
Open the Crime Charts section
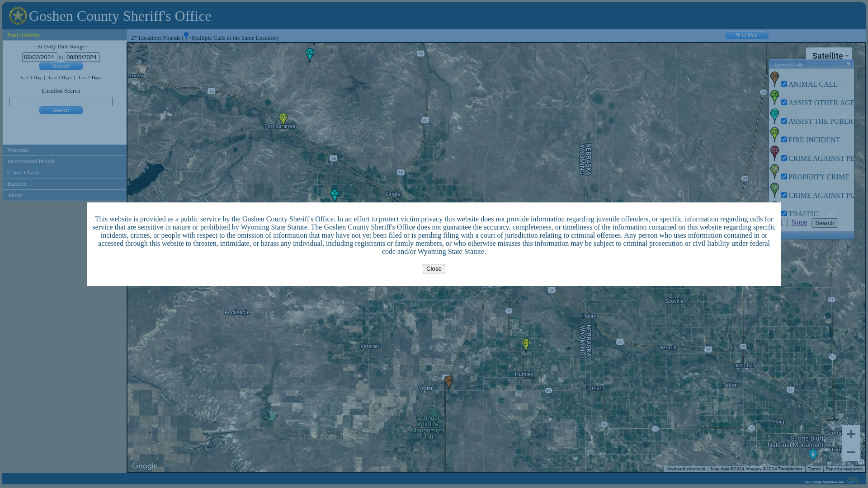pos(65,173)
